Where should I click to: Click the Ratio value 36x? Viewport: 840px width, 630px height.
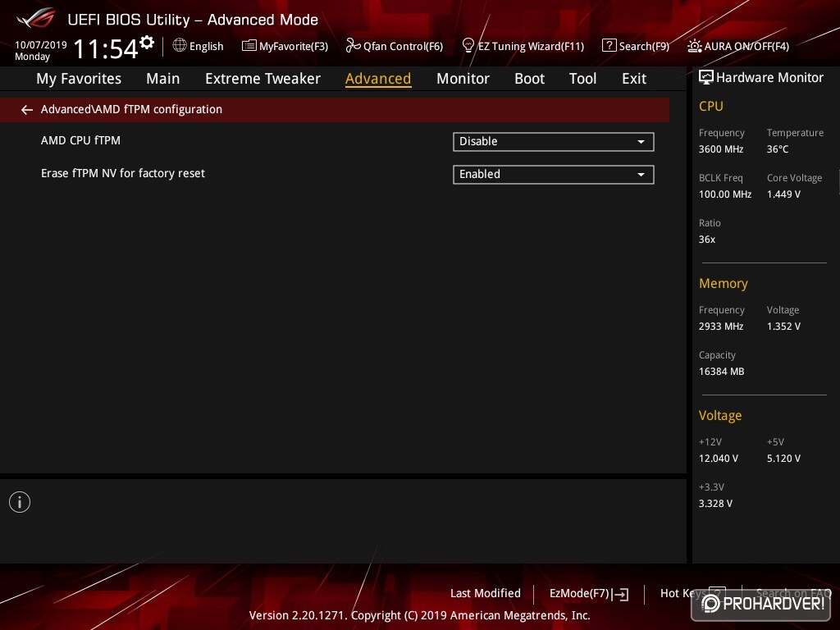706,240
